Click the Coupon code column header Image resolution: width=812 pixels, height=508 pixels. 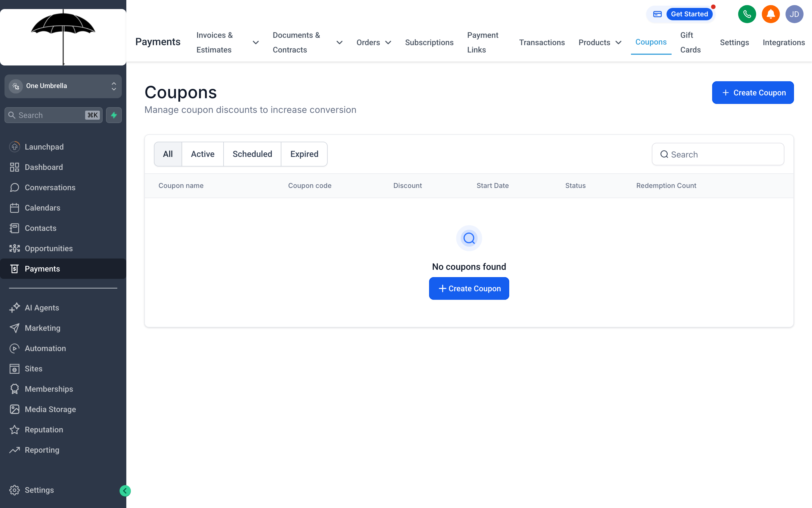coord(309,185)
